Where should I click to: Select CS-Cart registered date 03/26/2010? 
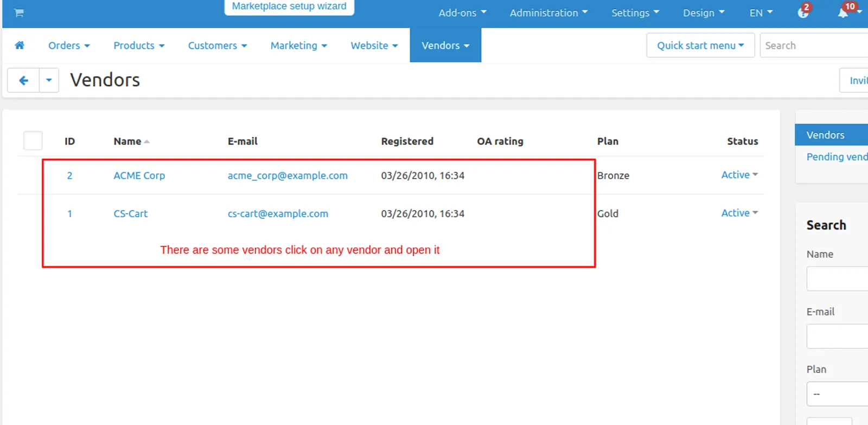(423, 213)
